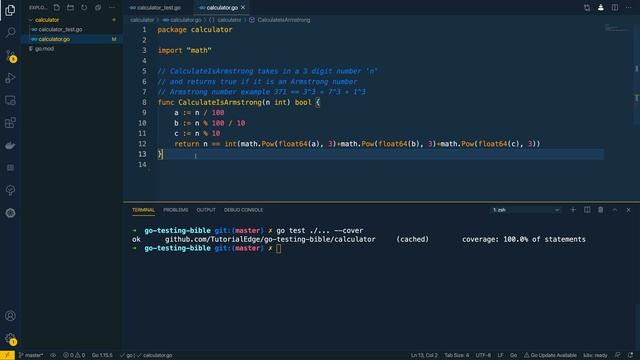Change Tab Size: 4 in status bar

point(456,355)
